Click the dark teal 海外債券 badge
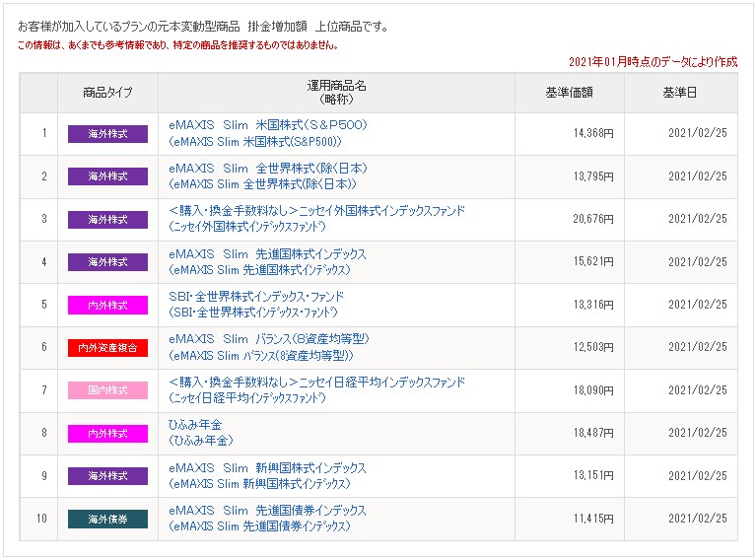 point(107,519)
